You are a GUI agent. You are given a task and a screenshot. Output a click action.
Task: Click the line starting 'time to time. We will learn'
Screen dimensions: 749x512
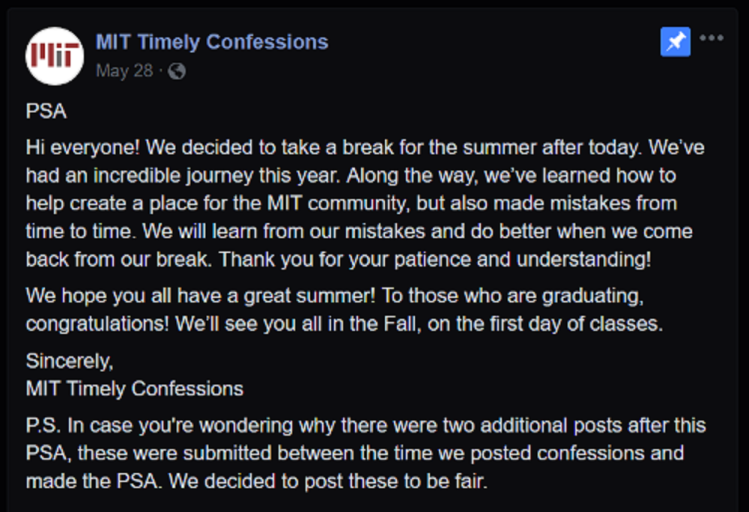click(x=359, y=231)
